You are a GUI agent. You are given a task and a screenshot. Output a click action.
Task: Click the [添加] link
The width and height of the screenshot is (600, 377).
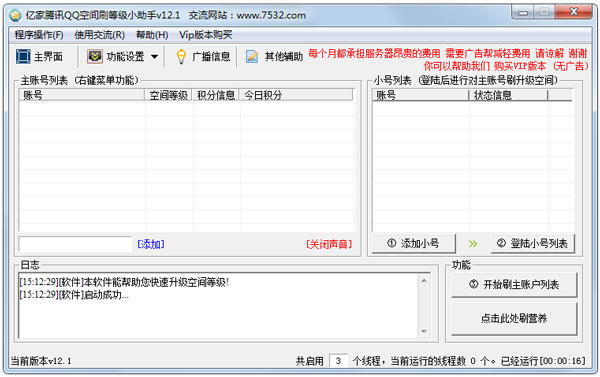click(151, 244)
